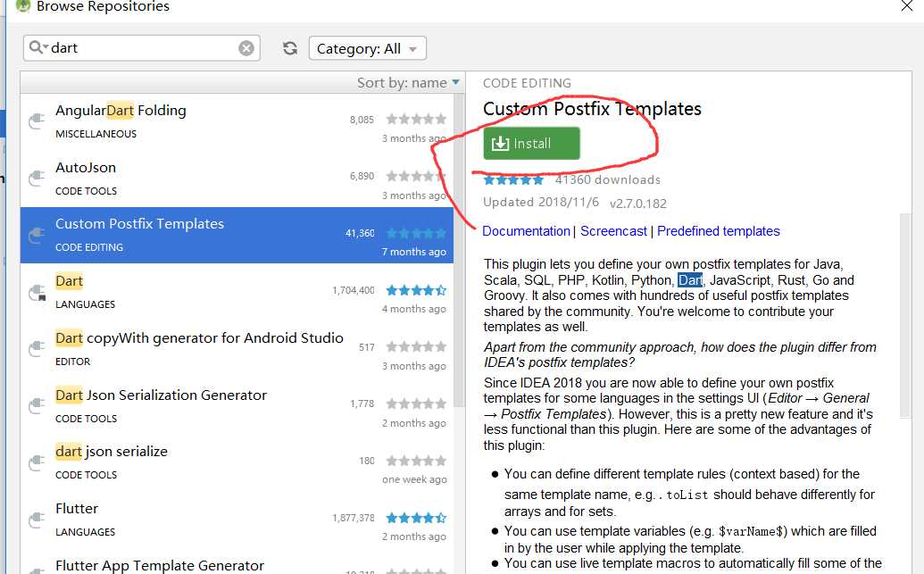Click star rating of Dart Json Serialization Generator
This screenshot has width=924, height=574.
416,403
